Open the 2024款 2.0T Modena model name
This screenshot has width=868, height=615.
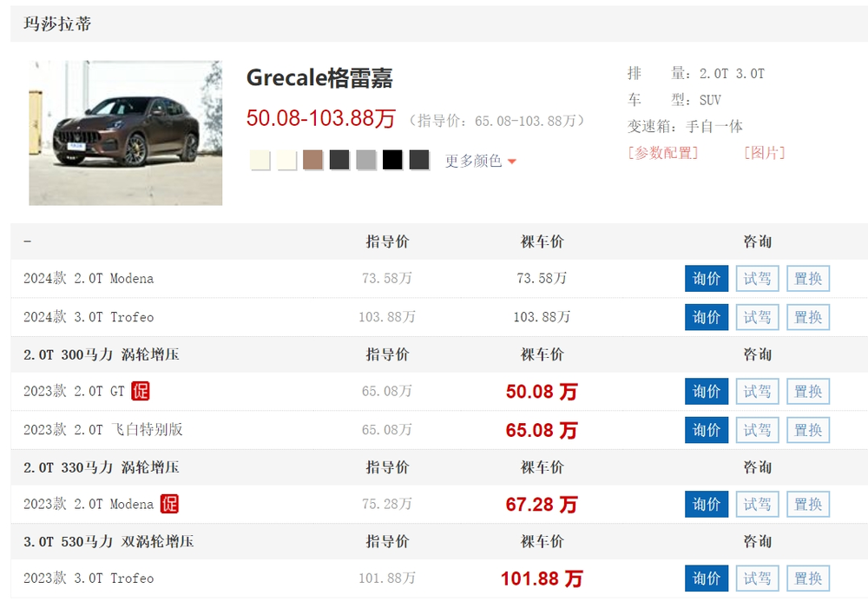click(89, 278)
